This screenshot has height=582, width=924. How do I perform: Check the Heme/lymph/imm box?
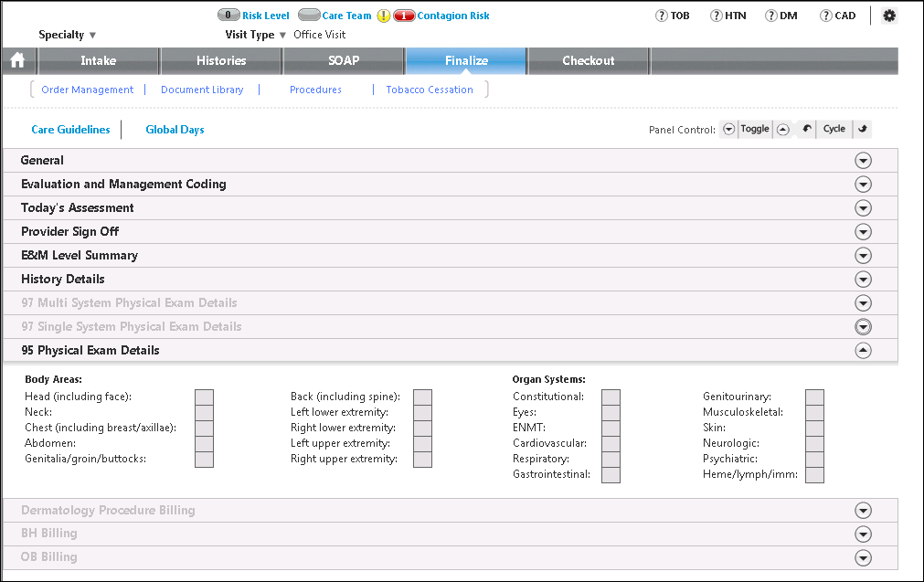click(814, 475)
